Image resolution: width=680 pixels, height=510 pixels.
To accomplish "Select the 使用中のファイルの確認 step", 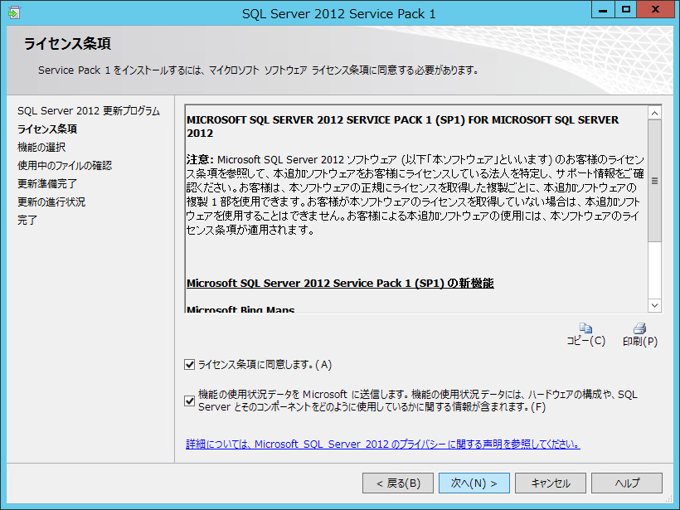I will pos(65,166).
